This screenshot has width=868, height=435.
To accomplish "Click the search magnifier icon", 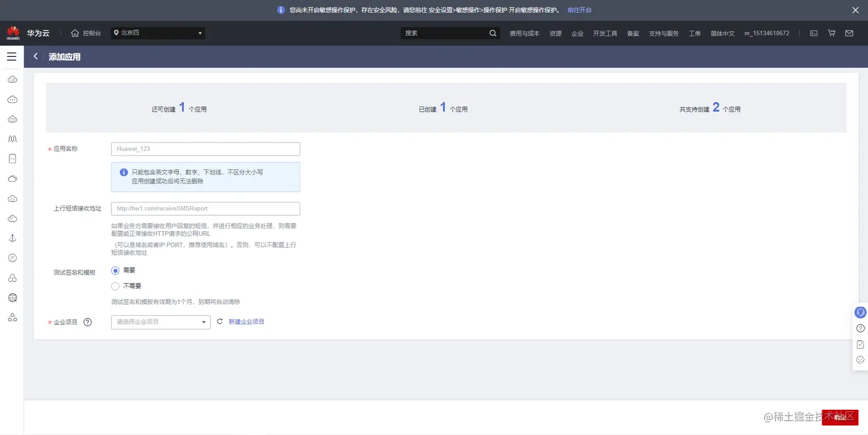I will pos(493,33).
